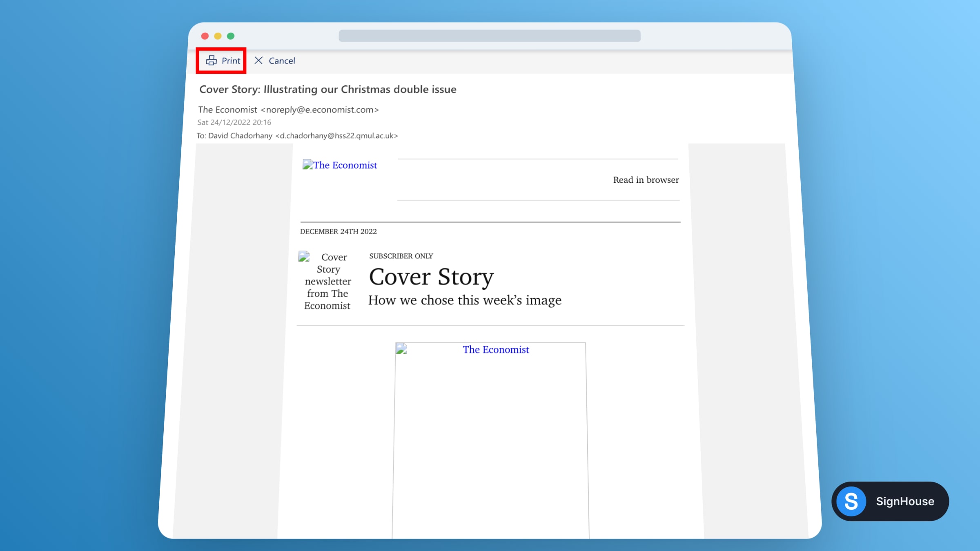Click the SignHouse circle logo

pyautogui.click(x=852, y=501)
